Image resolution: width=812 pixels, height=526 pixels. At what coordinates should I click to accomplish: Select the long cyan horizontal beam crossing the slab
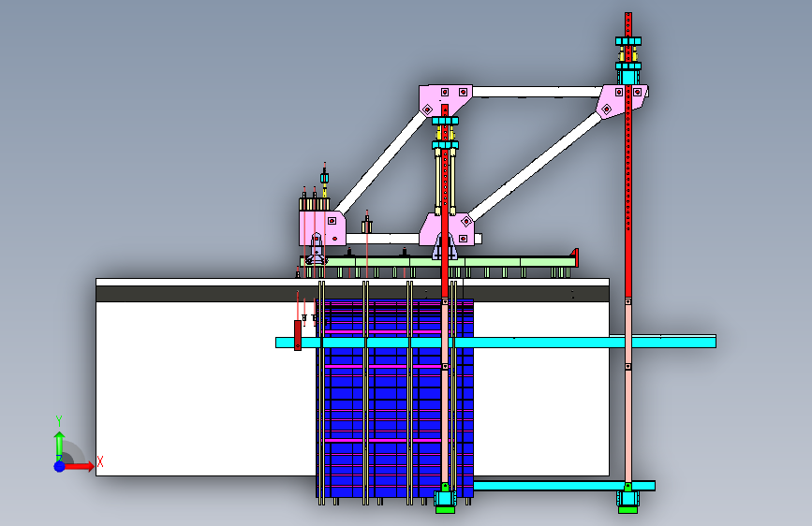coord(495,342)
